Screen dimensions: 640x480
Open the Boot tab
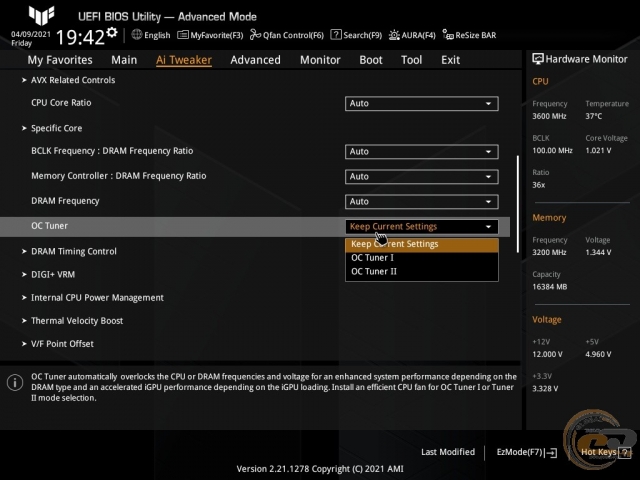click(x=371, y=60)
